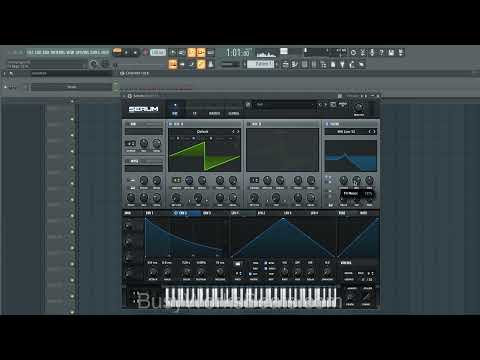The width and height of the screenshot is (480, 360).
Task: Click envelope Attack knob
Action: [x=153, y=272]
